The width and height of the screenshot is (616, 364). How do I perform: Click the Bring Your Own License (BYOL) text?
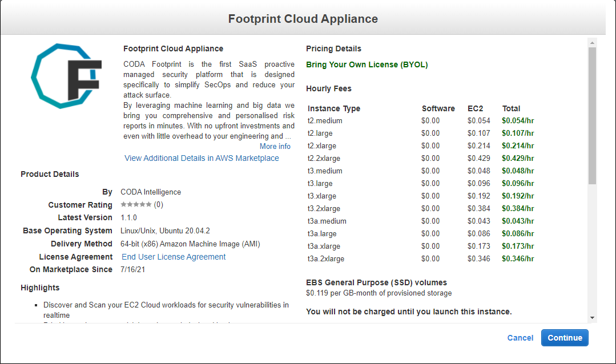(367, 64)
